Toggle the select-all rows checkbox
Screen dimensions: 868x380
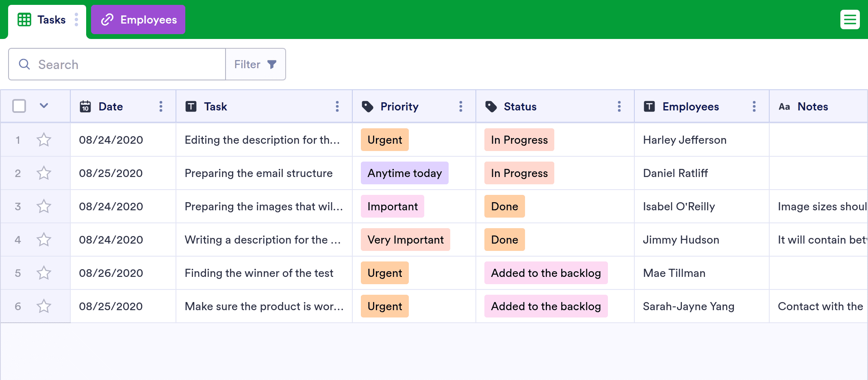tap(19, 106)
